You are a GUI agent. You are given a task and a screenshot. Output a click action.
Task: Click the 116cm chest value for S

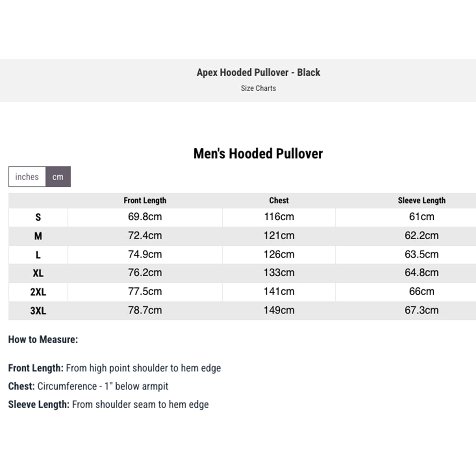click(x=279, y=217)
